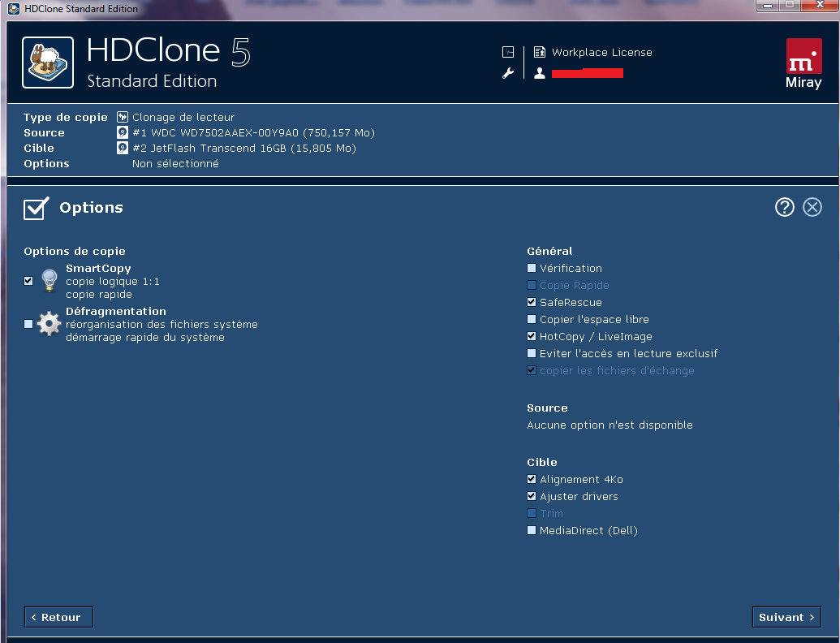Click the SmartCopy light bulb icon
The height and width of the screenshot is (643, 840).
tap(50, 281)
